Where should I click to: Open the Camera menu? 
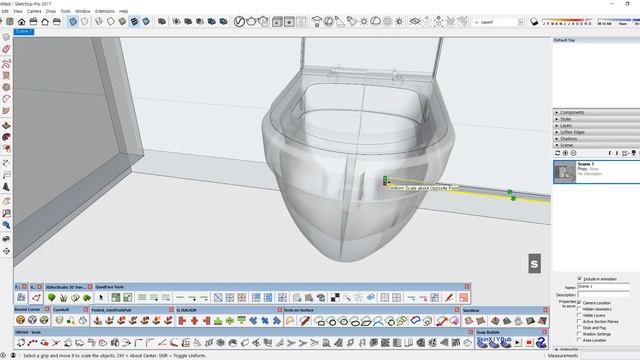(34, 11)
